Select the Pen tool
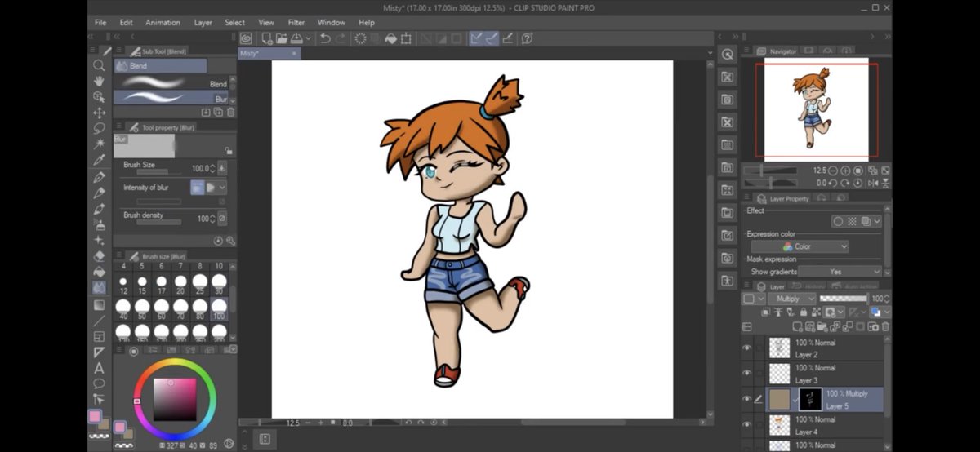Viewport: 980px width, 452px height. click(99, 177)
